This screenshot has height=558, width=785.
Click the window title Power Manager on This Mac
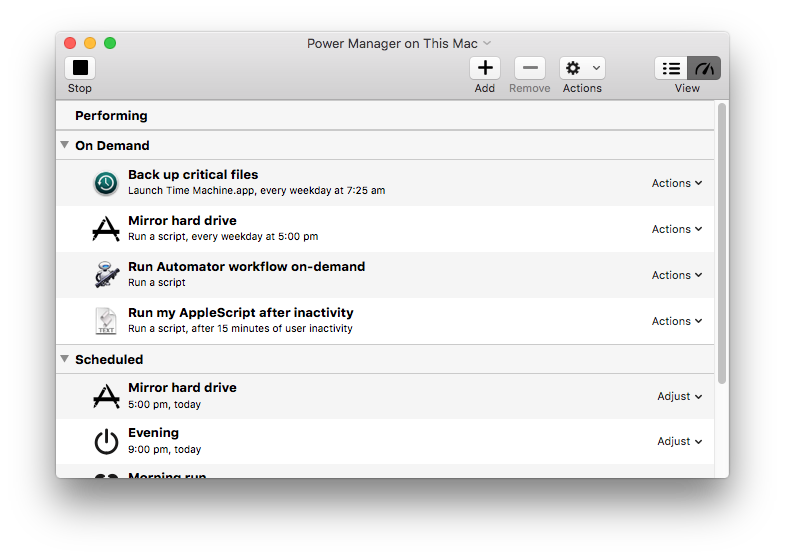392,44
